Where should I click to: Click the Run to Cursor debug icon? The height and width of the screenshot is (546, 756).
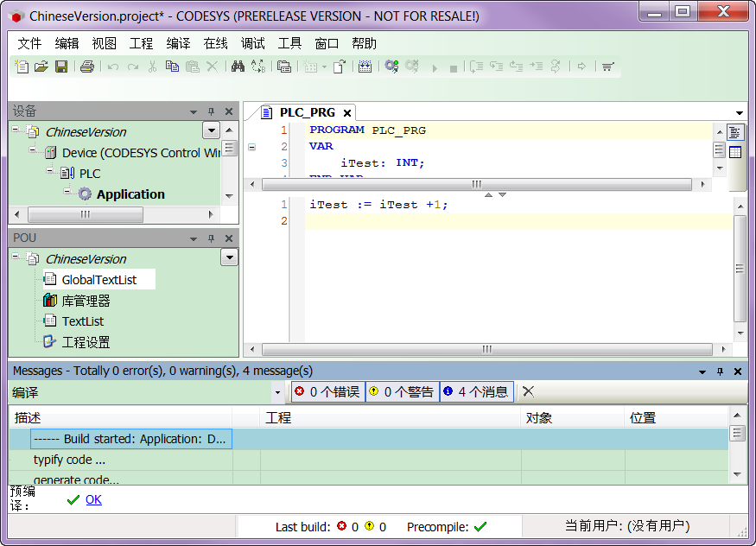[536, 67]
